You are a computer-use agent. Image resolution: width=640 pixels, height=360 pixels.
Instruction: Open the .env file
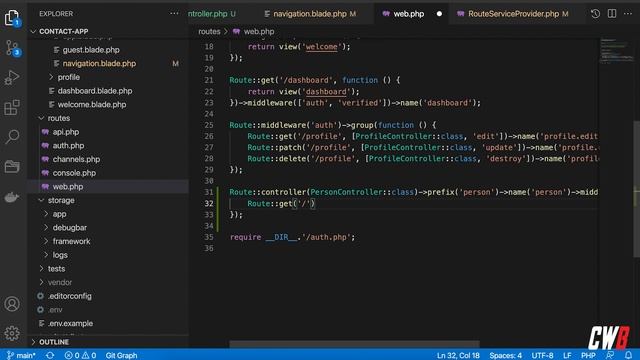(x=55, y=310)
